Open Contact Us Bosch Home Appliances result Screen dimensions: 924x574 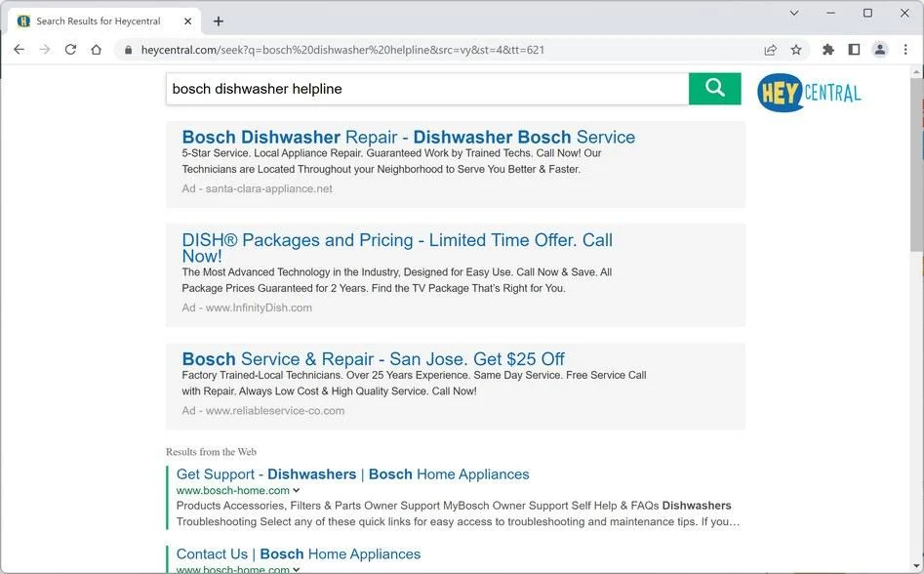(x=299, y=553)
